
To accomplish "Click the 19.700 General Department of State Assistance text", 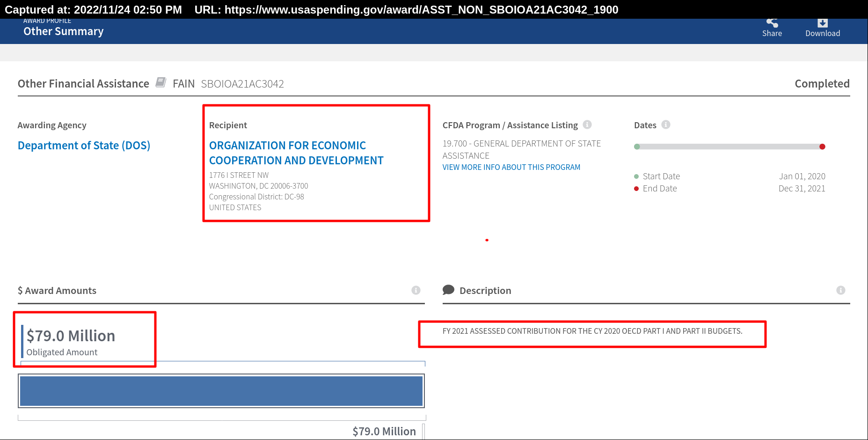I will click(522, 150).
